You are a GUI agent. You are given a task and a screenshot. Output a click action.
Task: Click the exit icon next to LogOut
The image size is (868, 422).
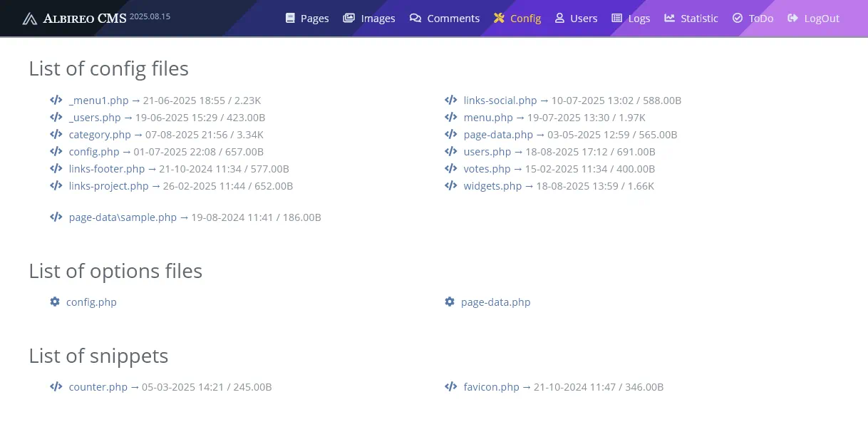[x=791, y=18]
